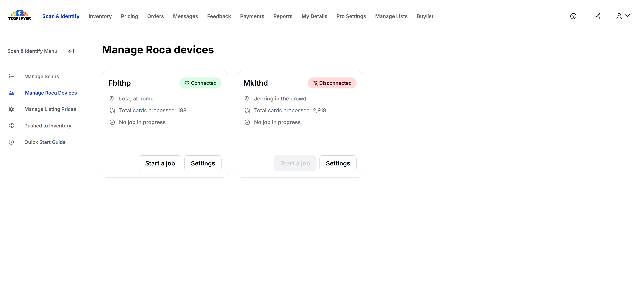
Task: Click 'Jeering in the crowd' location text
Action: [280, 99]
